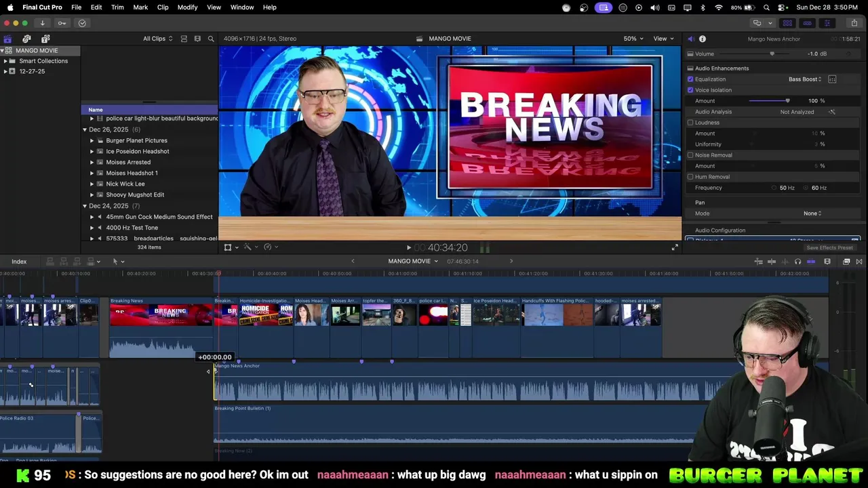Open the Keyword Editor key icon
The image size is (868, 488).
[x=62, y=23]
